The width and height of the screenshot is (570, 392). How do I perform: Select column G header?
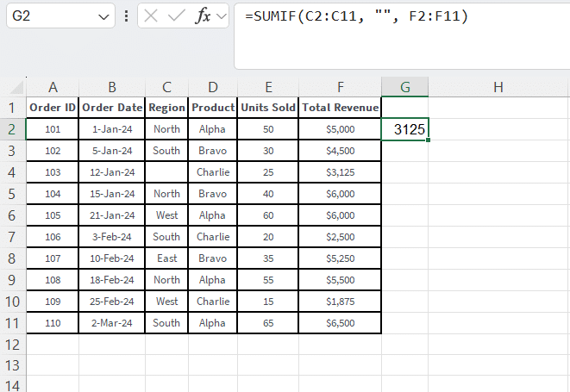(405, 87)
